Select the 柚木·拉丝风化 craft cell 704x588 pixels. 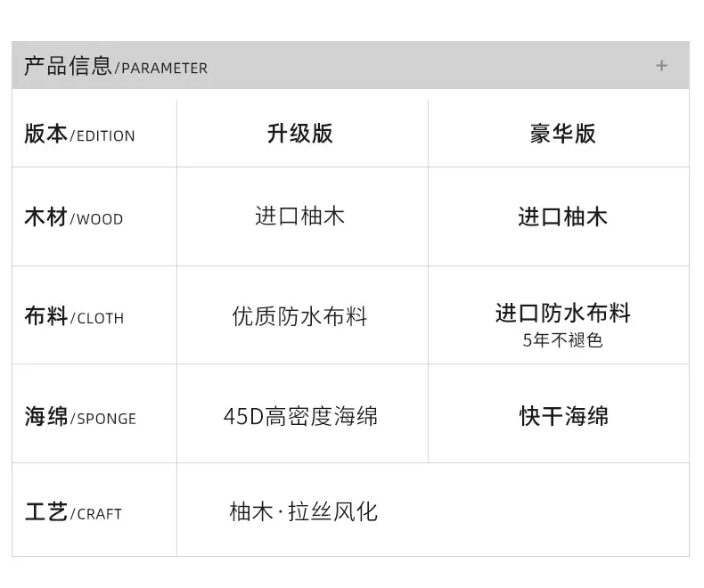click(303, 511)
